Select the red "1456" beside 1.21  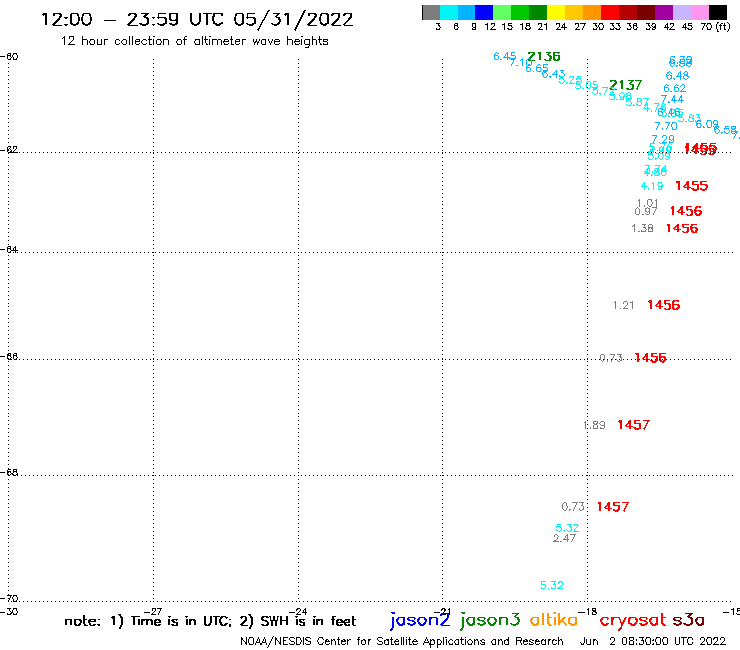664,305
